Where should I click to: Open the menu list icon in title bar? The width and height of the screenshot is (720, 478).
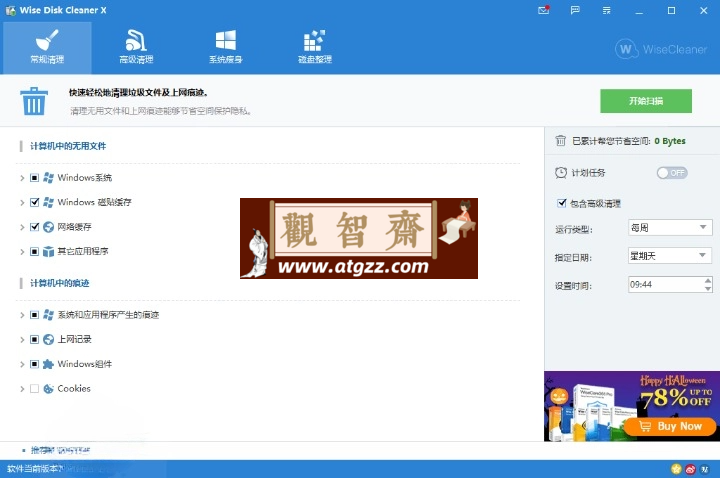point(607,10)
